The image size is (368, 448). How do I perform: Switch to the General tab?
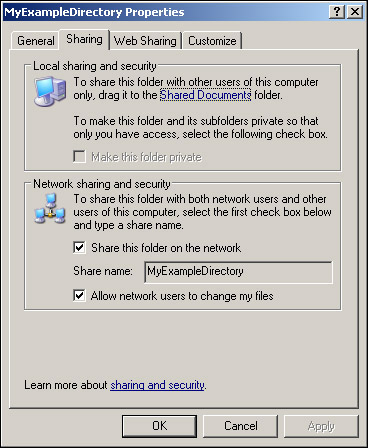tap(35, 41)
